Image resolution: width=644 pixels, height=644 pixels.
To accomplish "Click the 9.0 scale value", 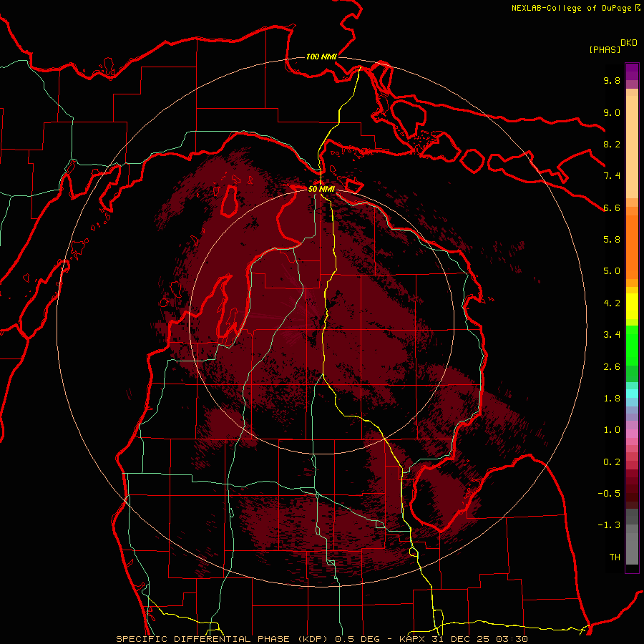I will click(612, 112).
